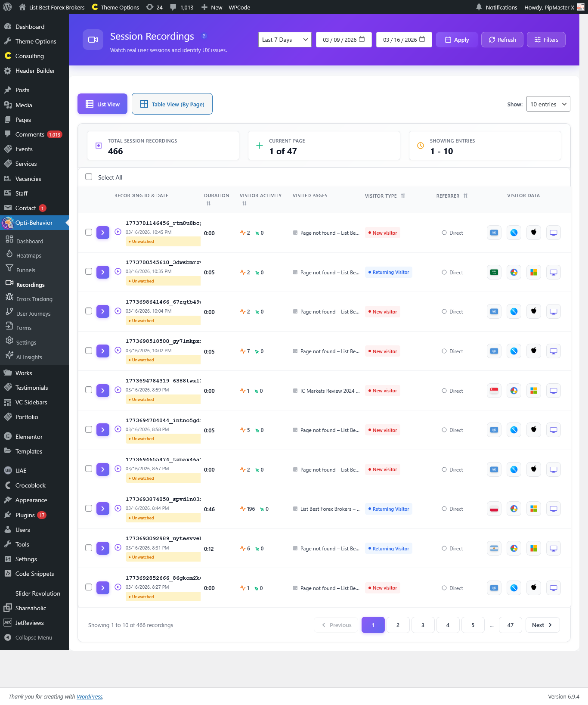Click the Windows OS icon in second row
Viewport: 588px width, 705px height.
[x=534, y=272]
